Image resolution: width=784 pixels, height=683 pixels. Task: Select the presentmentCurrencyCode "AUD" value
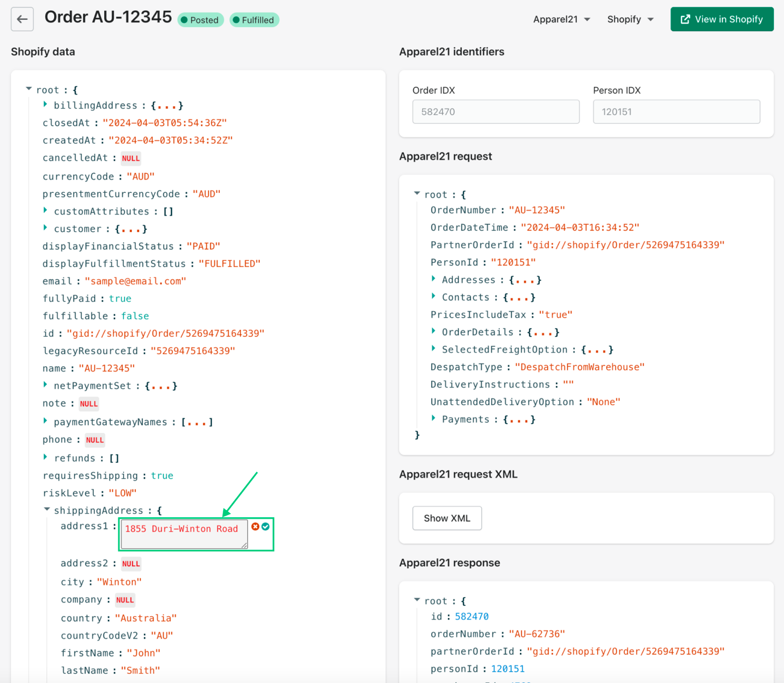(206, 194)
